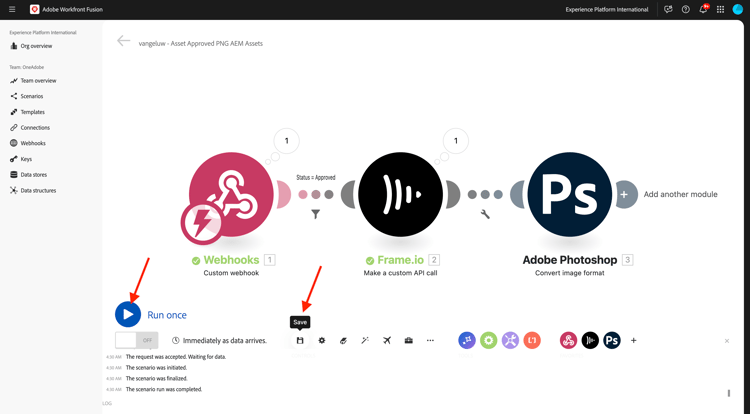Click the Webhooks favorite icon in toolbar
750x414 pixels.
(x=568, y=340)
